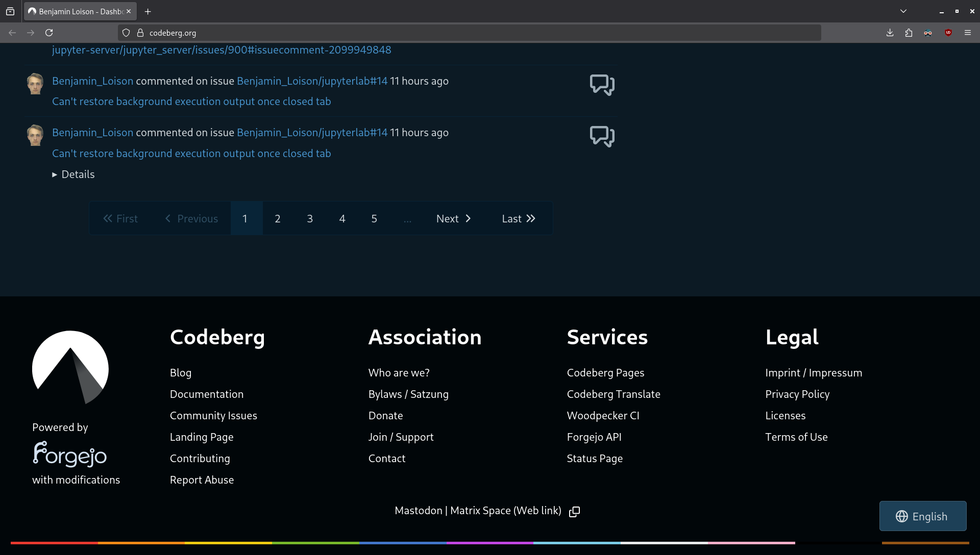Click the second comment bubble icon
Screen dimensions: 980x555
tap(602, 136)
